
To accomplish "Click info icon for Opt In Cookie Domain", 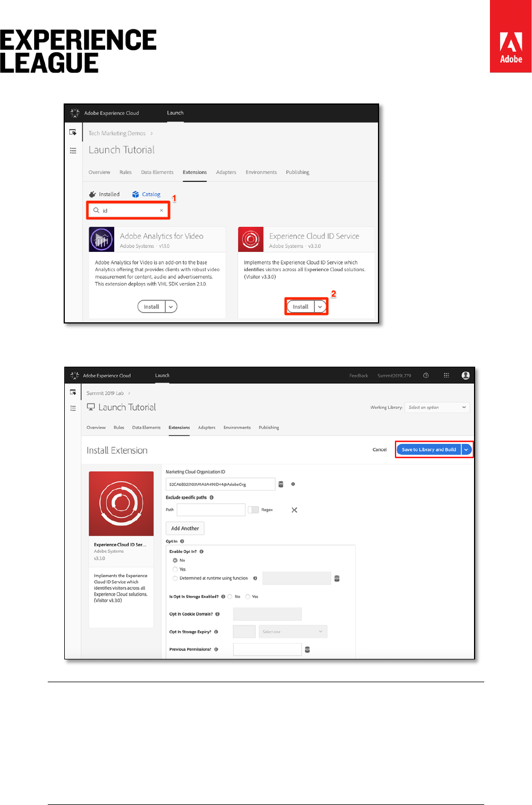I will pyautogui.click(x=217, y=614).
